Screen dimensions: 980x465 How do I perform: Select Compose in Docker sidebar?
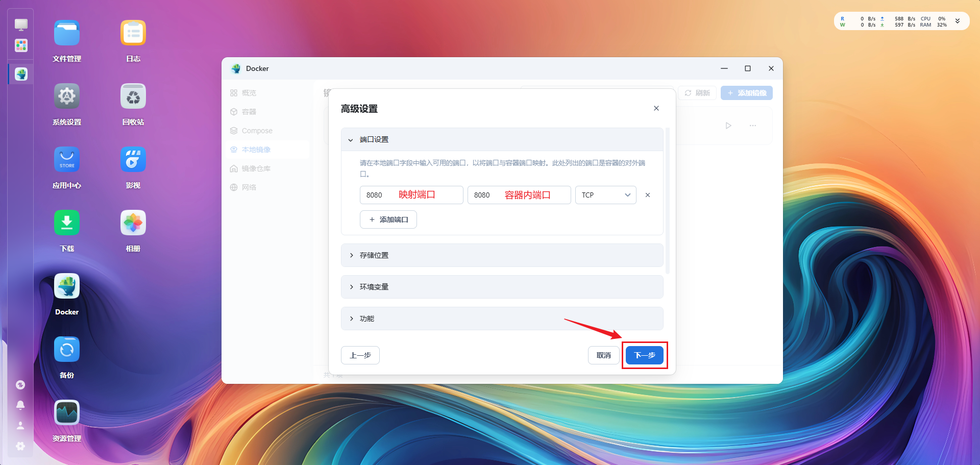pyautogui.click(x=268, y=131)
